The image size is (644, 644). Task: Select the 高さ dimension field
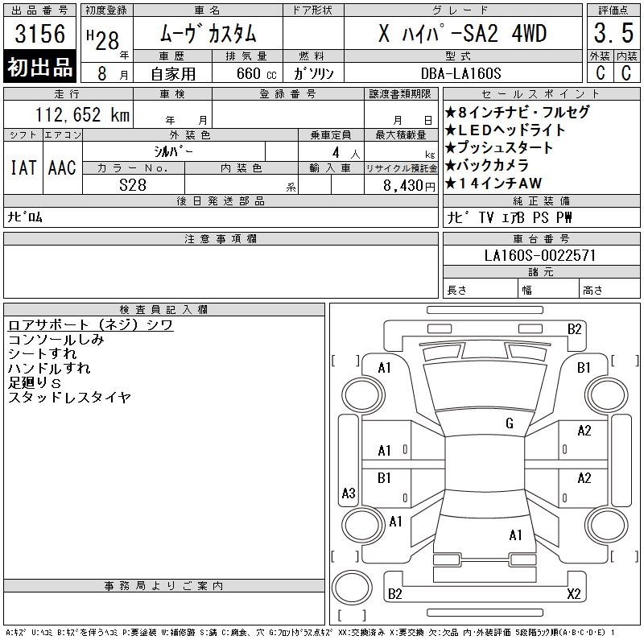(x=610, y=288)
